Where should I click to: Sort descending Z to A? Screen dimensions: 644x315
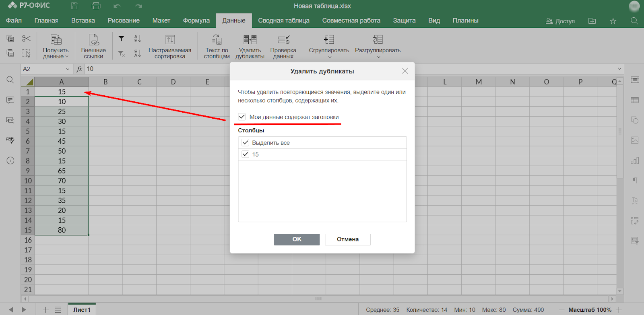pos(138,53)
